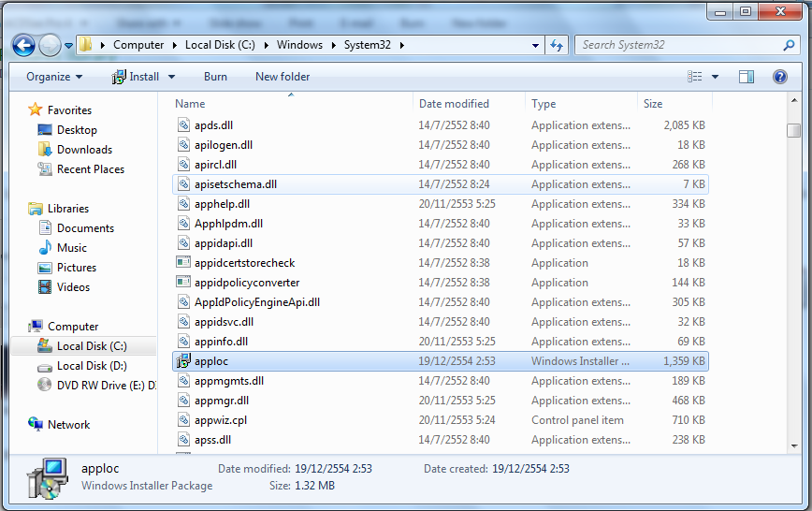Click the apds.dll file icon
The image size is (812, 511).
pyautogui.click(x=183, y=124)
